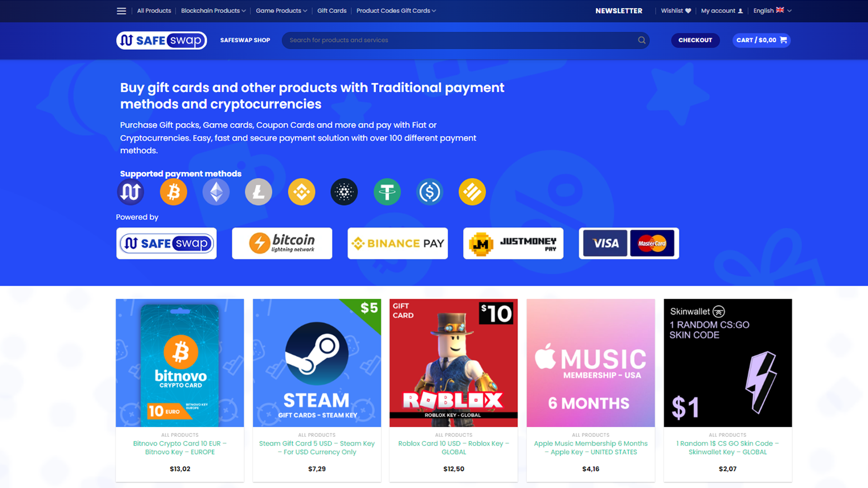The width and height of the screenshot is (868, 488).
Task: Expand Blockchain Products dropdown
Action: click(x=213, y=11)
